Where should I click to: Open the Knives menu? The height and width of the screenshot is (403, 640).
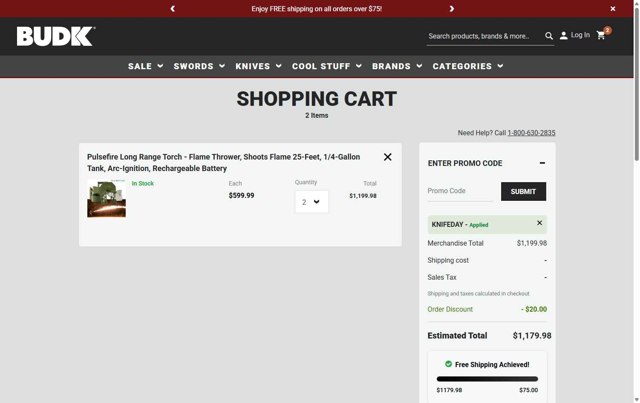(258, 66)
